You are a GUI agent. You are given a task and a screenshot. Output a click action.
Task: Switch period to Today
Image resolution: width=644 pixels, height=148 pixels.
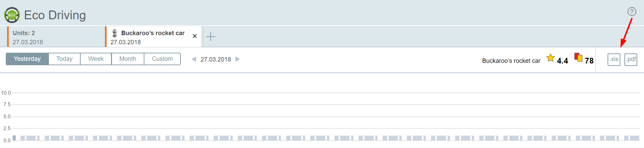[64, 59]
